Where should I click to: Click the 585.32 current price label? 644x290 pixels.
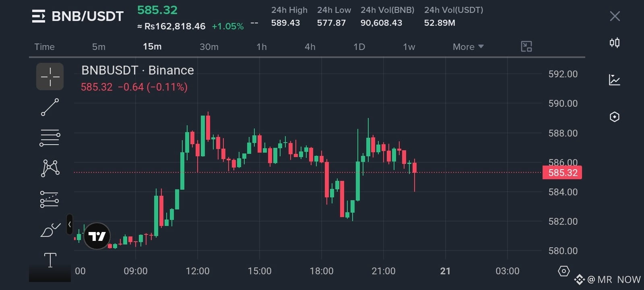tap(562, 173)
